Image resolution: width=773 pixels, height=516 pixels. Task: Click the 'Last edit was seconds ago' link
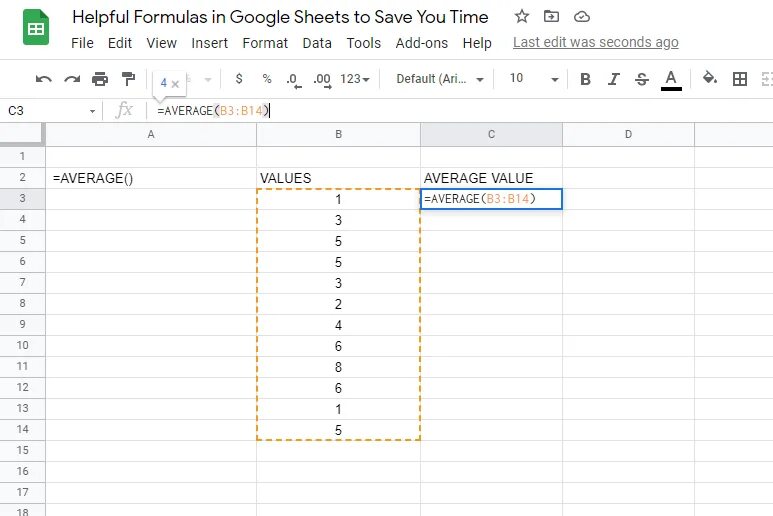(595, 42)
